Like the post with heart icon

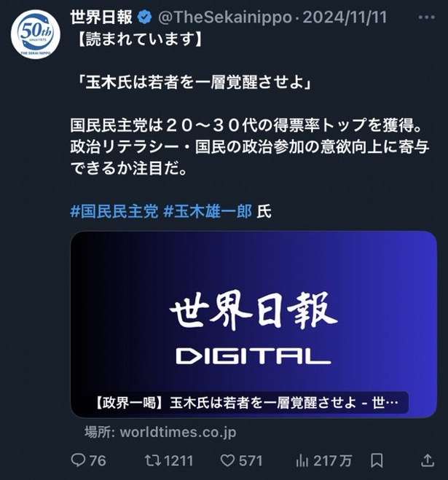tap(227, 460)
